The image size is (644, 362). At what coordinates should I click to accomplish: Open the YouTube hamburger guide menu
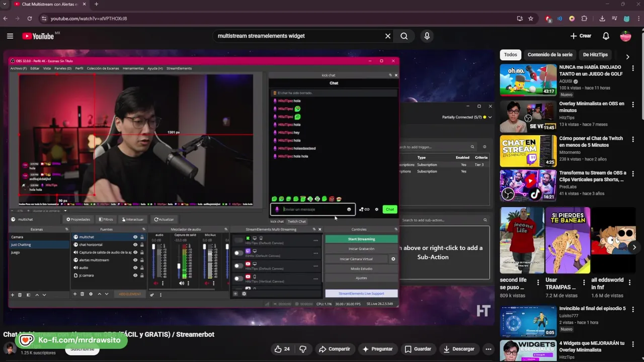(10, 36)
